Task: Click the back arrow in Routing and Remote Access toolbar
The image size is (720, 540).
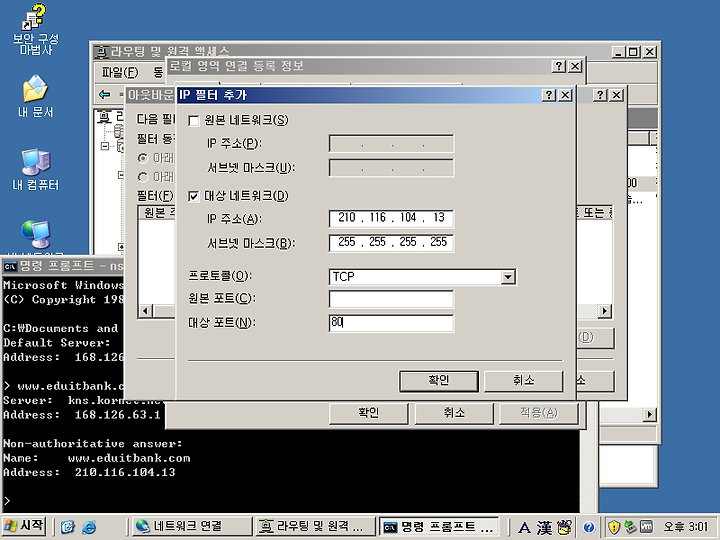Action: 105,95
